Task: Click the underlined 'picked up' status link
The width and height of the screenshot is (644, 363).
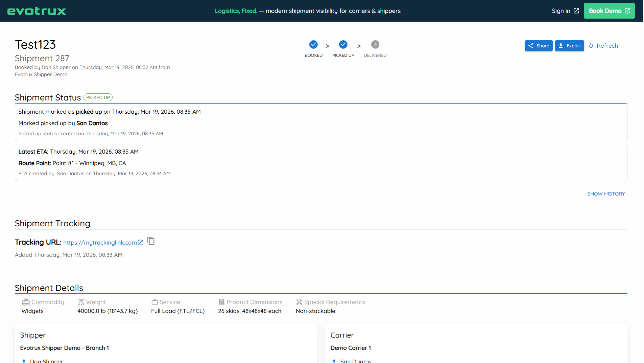Action: (89, 112)
